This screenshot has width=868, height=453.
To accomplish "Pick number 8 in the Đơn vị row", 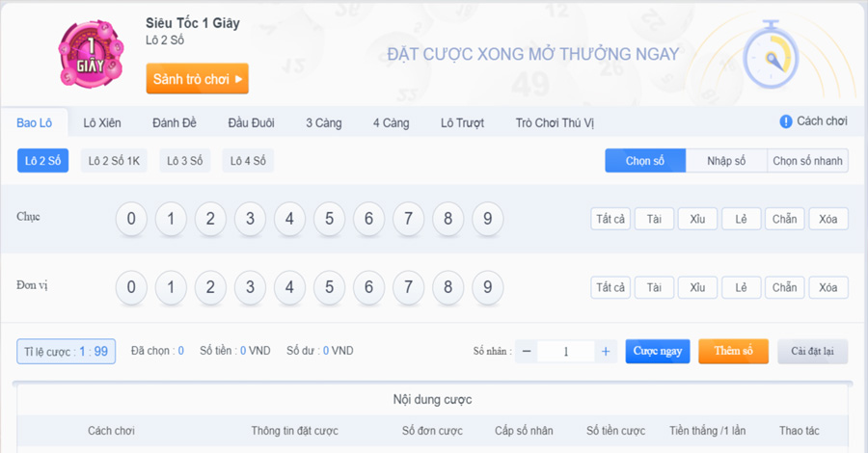I will point(448,287).
